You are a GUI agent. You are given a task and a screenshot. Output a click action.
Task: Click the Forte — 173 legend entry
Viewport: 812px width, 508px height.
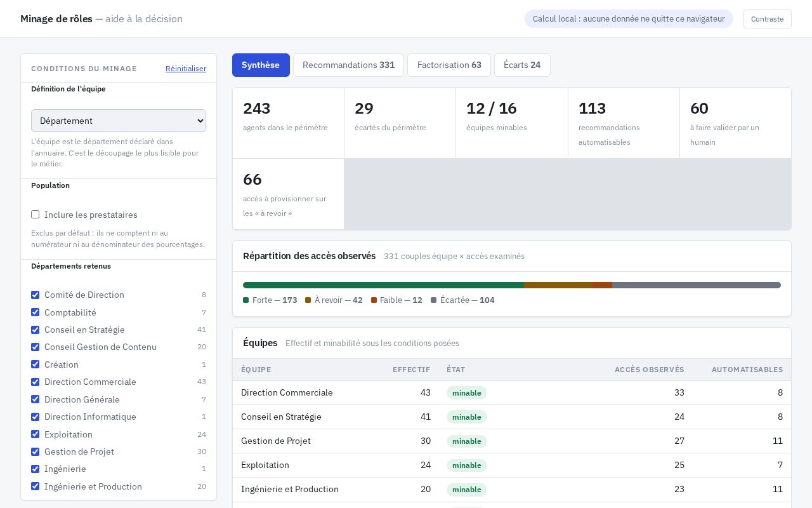point(270,300)
